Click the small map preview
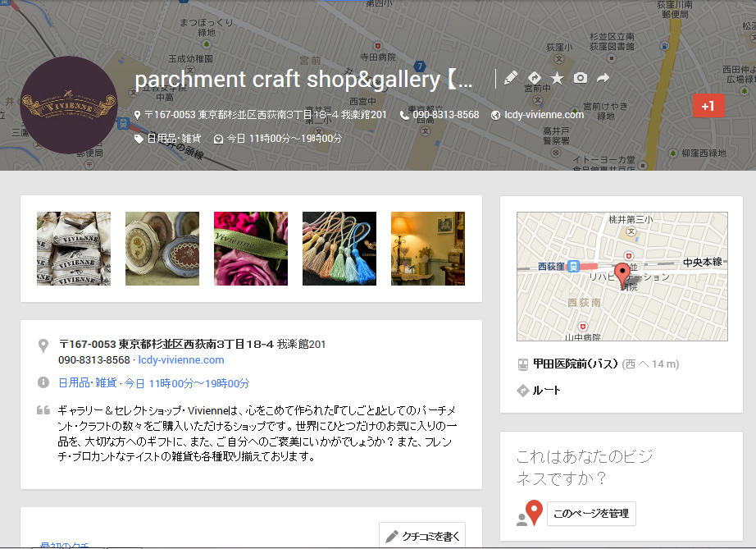Screen dimensions: 756x549 [x=622, y=277]
